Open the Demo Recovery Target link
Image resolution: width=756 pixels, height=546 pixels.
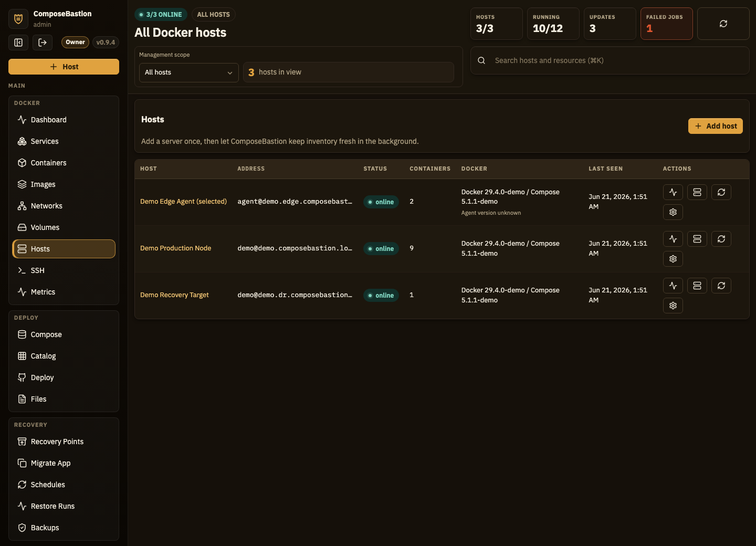point(174,295)
